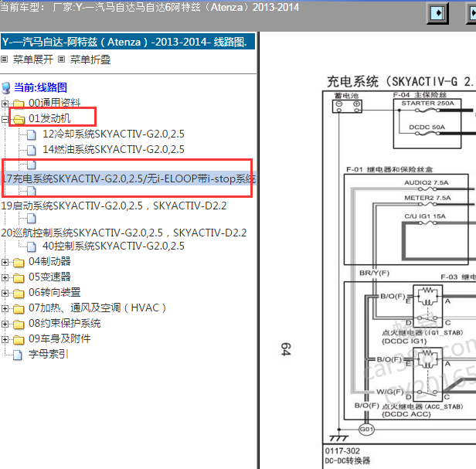476x469 pixels.
Task: Click the 0117-302 DC-DC转换器 label in diagram
Action: pos(348,456)
